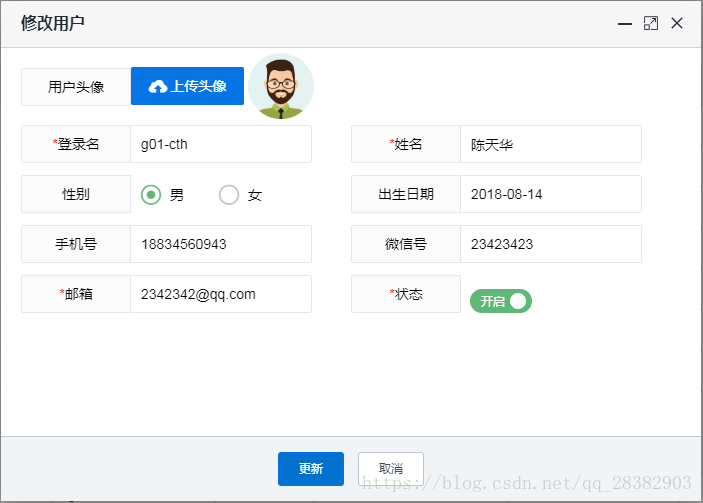Screen dimensions: 703x503
Task: Minimize the 修改用户 dialog
Action: click(625, 23)
